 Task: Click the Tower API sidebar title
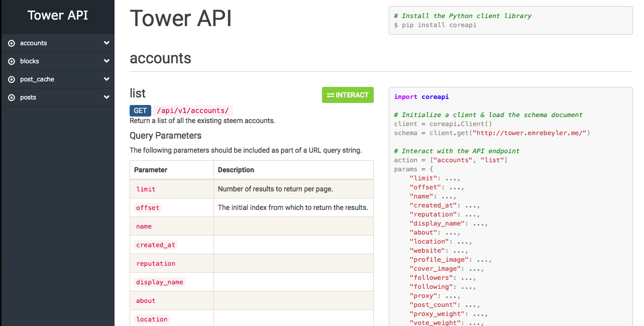click(x=58, y=16)
